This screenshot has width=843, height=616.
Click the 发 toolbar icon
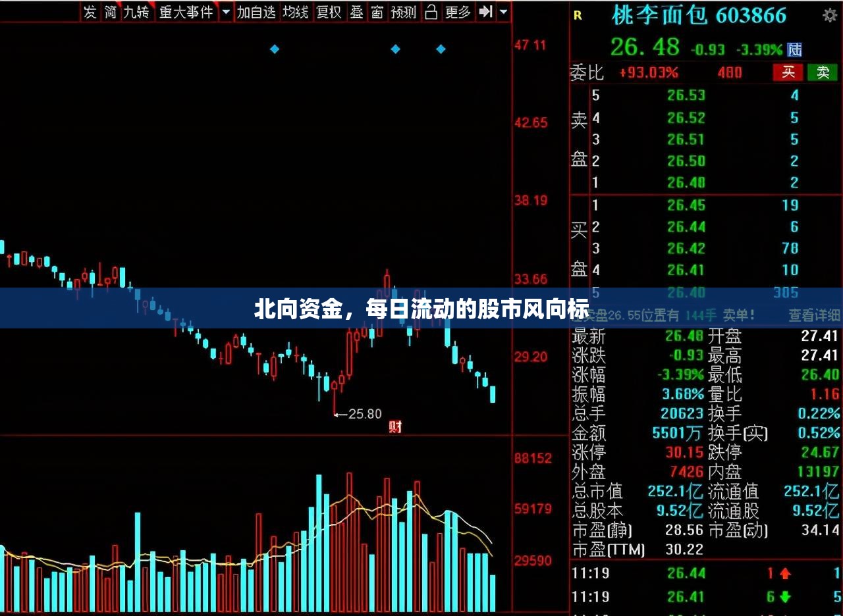pyautogui.click(x=90, y=11)
